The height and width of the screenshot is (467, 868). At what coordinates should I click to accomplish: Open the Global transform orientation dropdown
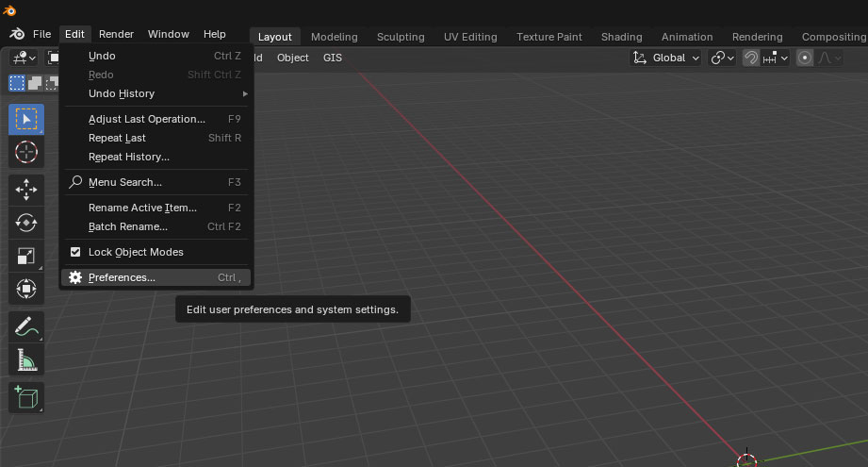(666, 58)
